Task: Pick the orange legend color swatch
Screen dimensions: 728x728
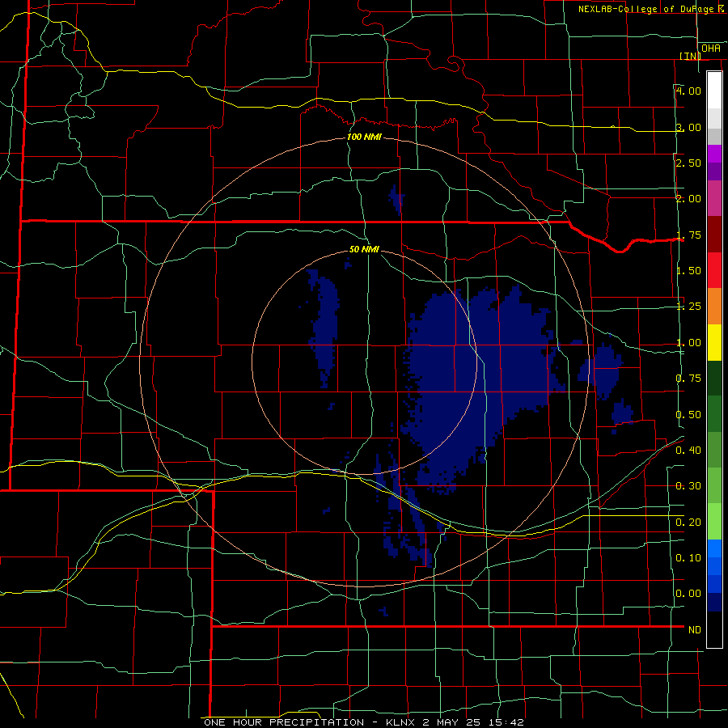Action: [714, 306]
